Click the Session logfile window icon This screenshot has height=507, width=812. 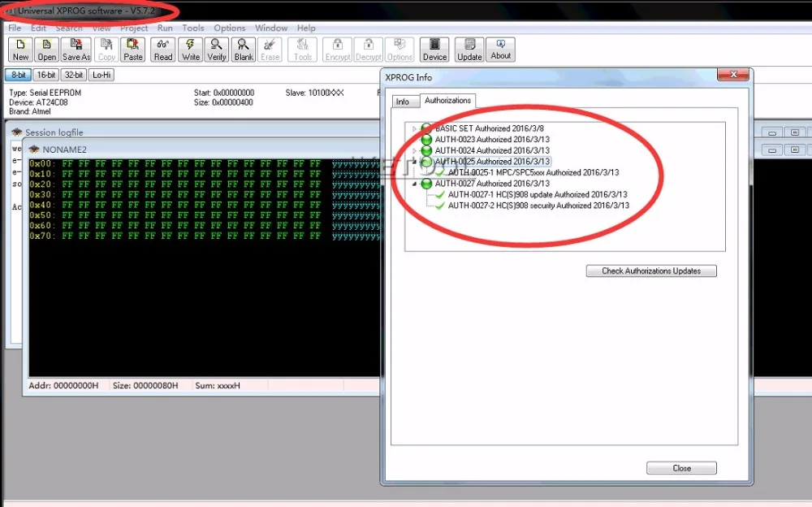click(16, 132)
